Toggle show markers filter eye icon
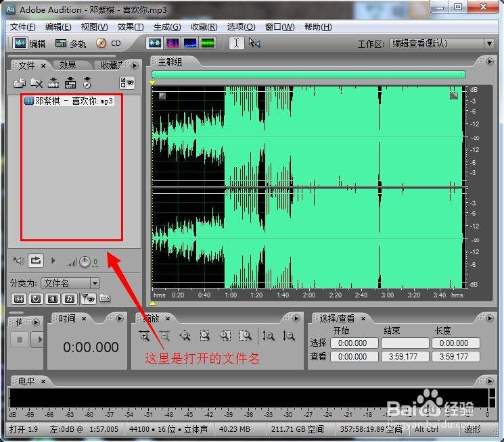Screen dimensions: 504x442 [x=88, y=299]
